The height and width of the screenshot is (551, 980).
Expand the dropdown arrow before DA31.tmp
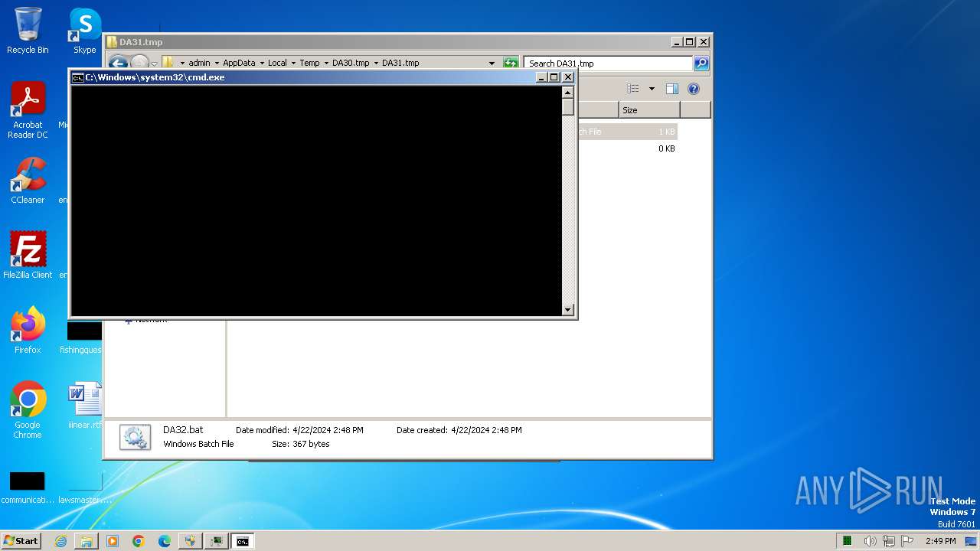tap(376, 63)
